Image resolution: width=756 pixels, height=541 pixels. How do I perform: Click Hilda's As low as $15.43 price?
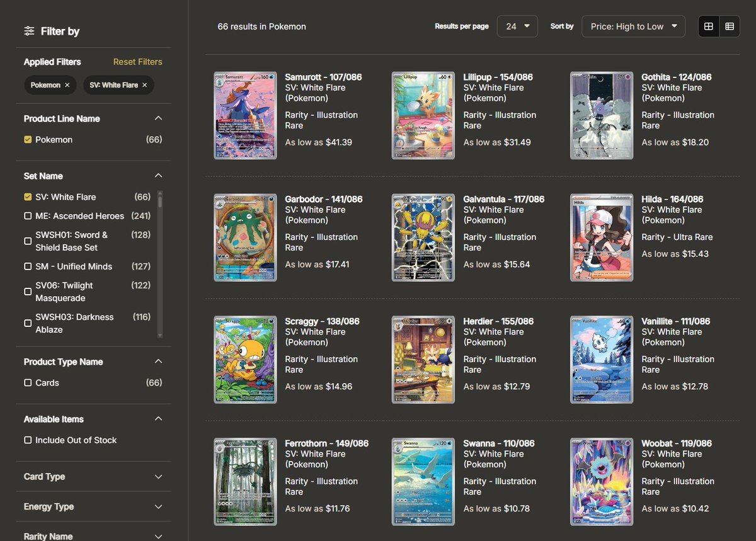pos(675,254)
